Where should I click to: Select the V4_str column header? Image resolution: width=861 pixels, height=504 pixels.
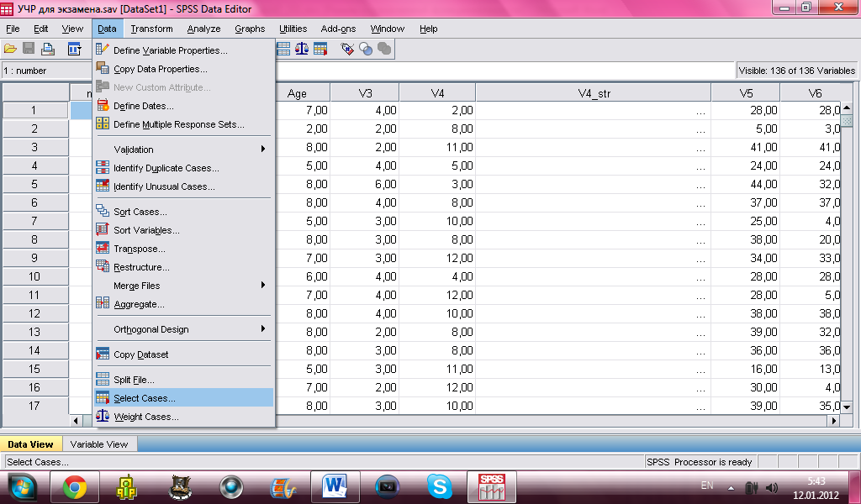click(x=594, y=93)
